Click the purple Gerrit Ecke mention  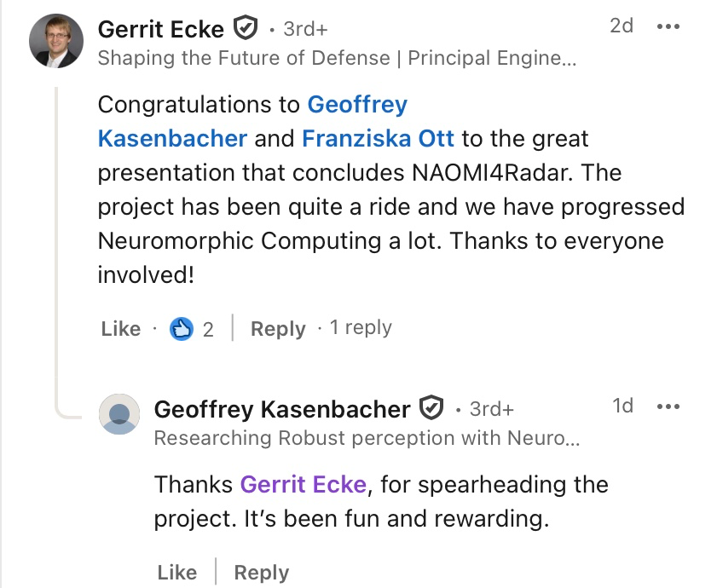pos(303,485)
